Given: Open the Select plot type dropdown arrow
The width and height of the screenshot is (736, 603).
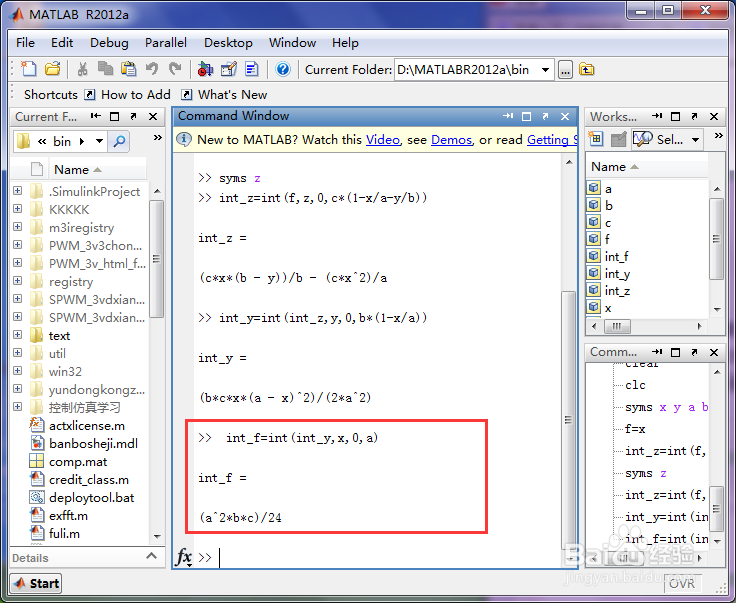Looking at the screenshot, I should (x=696, y=139).
